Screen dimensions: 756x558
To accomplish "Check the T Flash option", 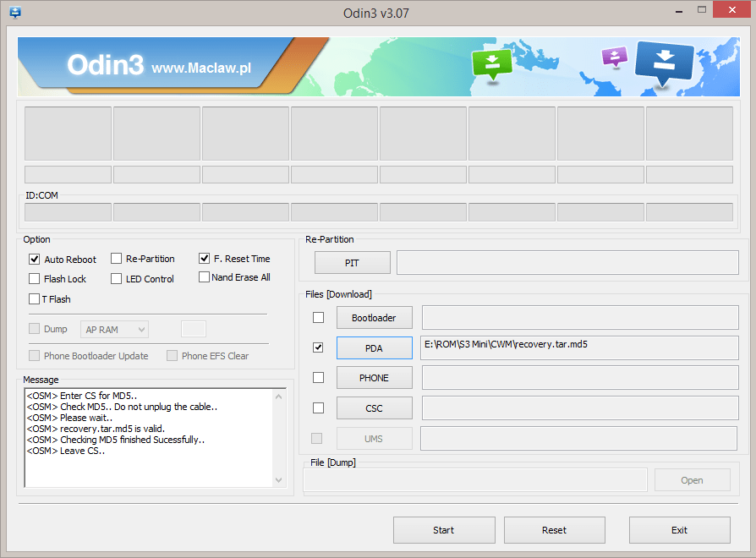I will pos(34,298).
